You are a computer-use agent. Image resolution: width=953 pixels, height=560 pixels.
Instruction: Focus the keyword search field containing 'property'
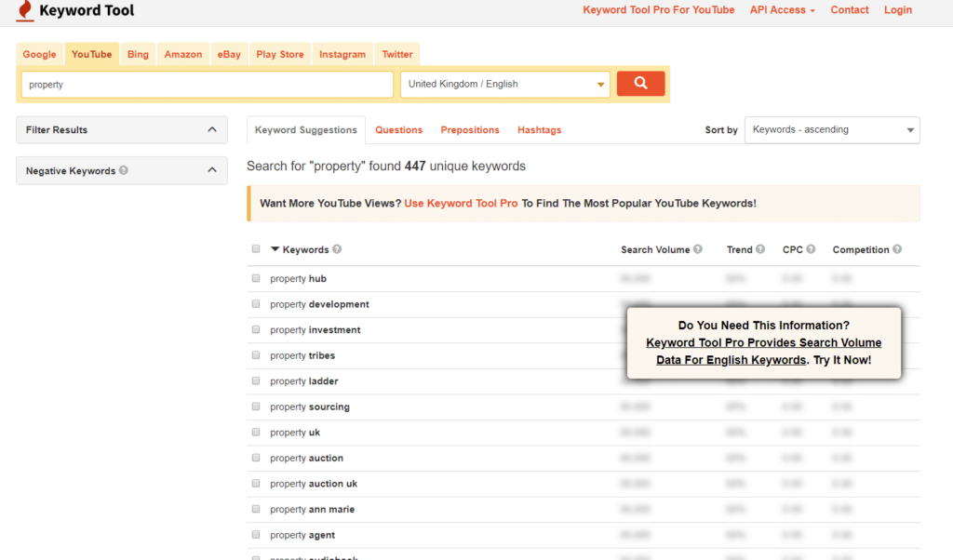208,85
